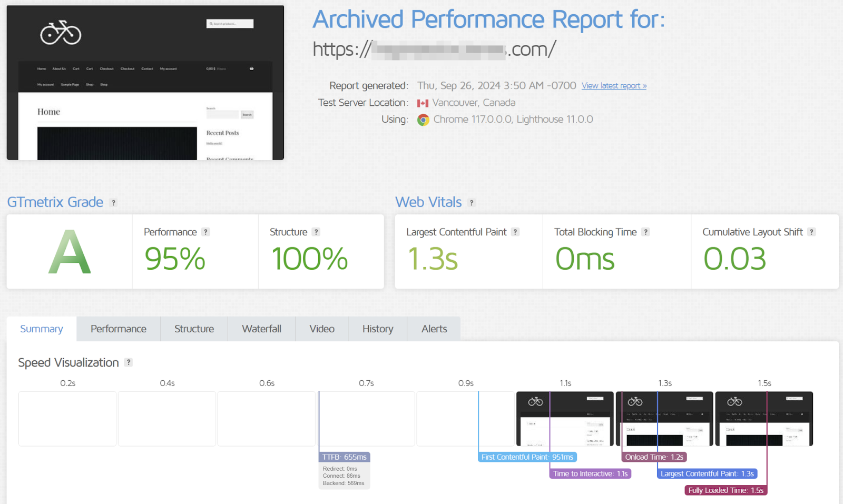Click the help icon for Largest Contentful Paint
843x504 pixels.
[515, 232]
